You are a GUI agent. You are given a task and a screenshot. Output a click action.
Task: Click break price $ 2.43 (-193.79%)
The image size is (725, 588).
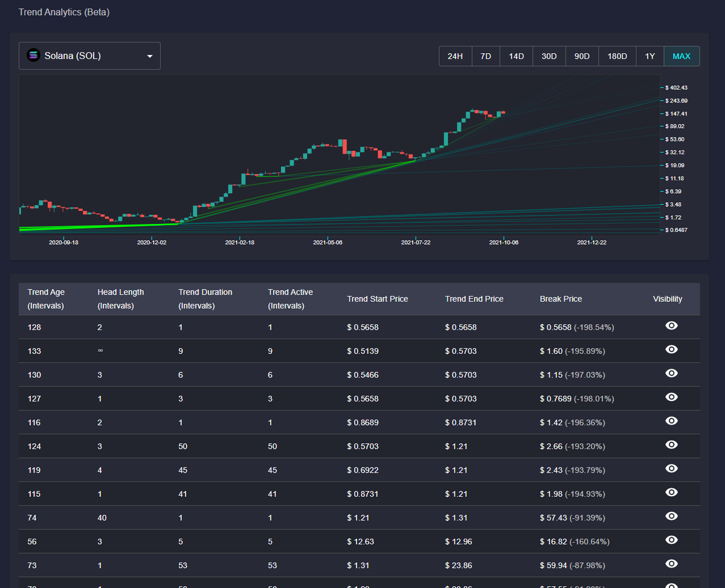(x=573, y=470)
